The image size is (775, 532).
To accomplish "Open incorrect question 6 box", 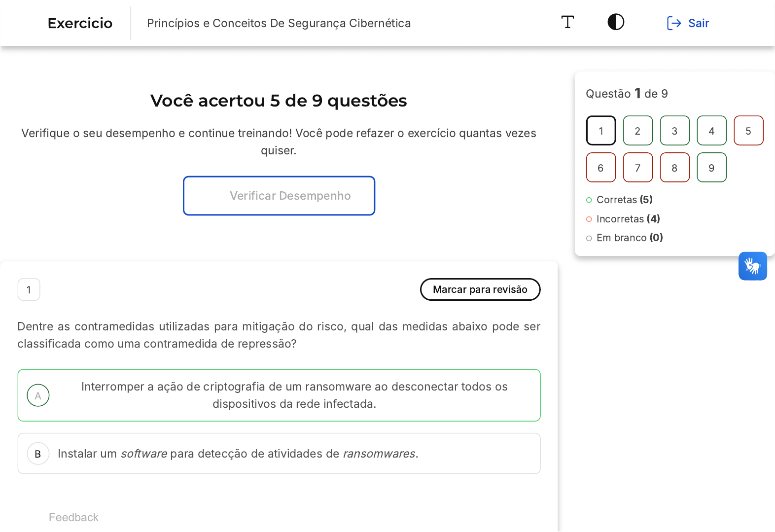I will 600,168.
